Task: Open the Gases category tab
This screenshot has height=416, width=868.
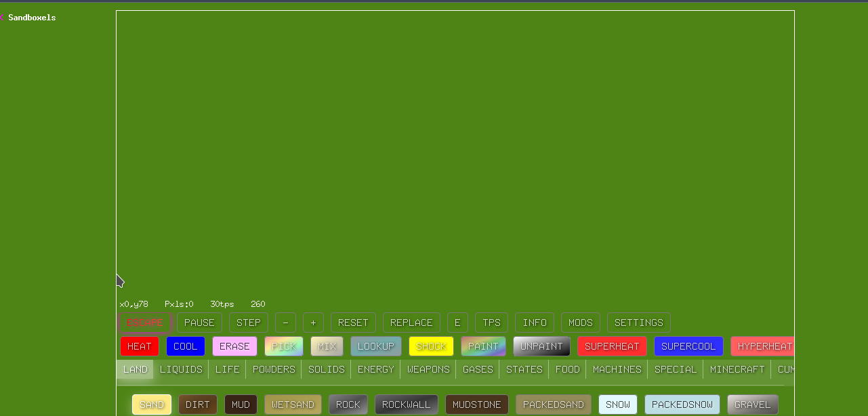Action: (x=478, y=369)
